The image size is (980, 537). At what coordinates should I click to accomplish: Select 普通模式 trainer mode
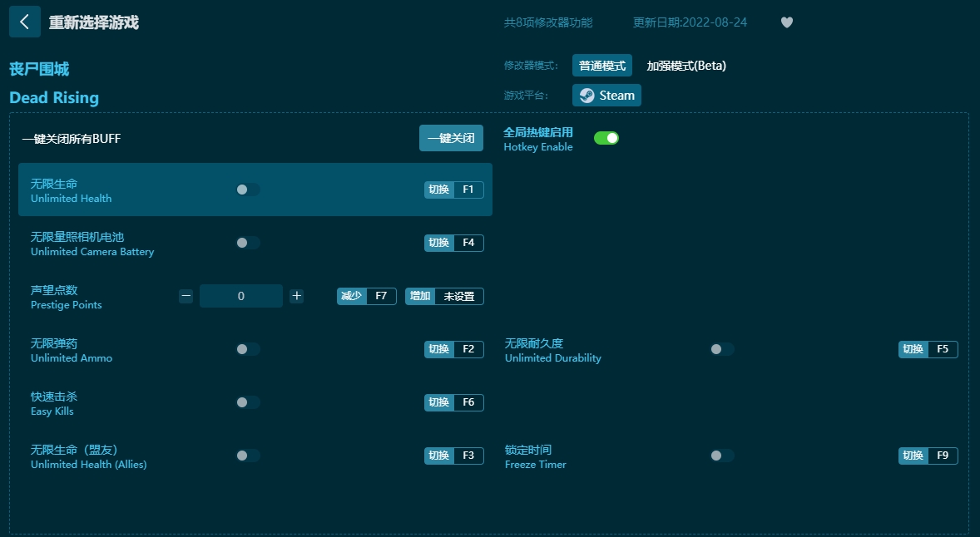[x=601, y=66]
